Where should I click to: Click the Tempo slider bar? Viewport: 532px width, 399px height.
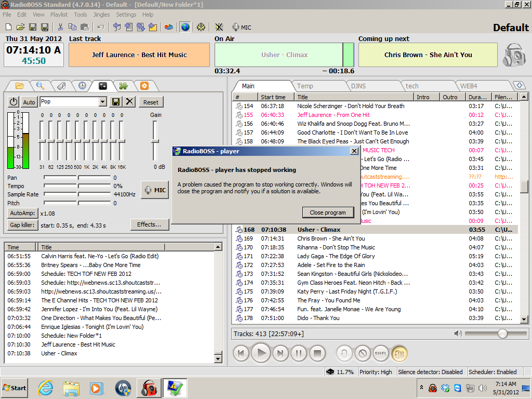[x=77, y=186]
